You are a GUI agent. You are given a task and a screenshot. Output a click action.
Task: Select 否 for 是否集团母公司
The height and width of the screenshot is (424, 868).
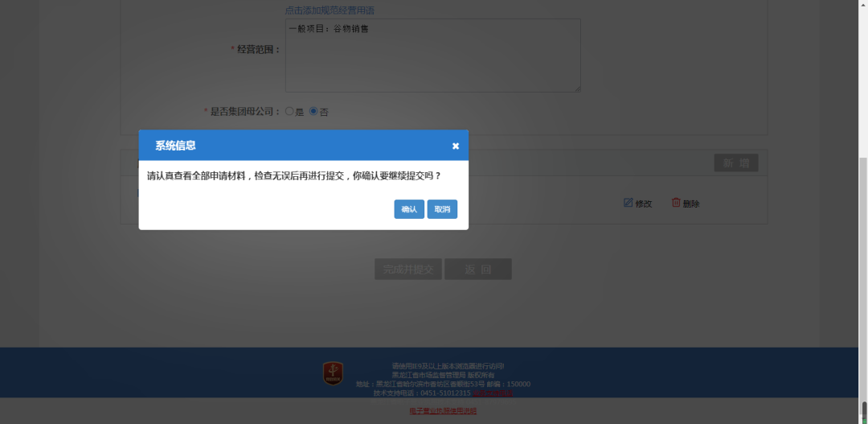pos(313,111)
